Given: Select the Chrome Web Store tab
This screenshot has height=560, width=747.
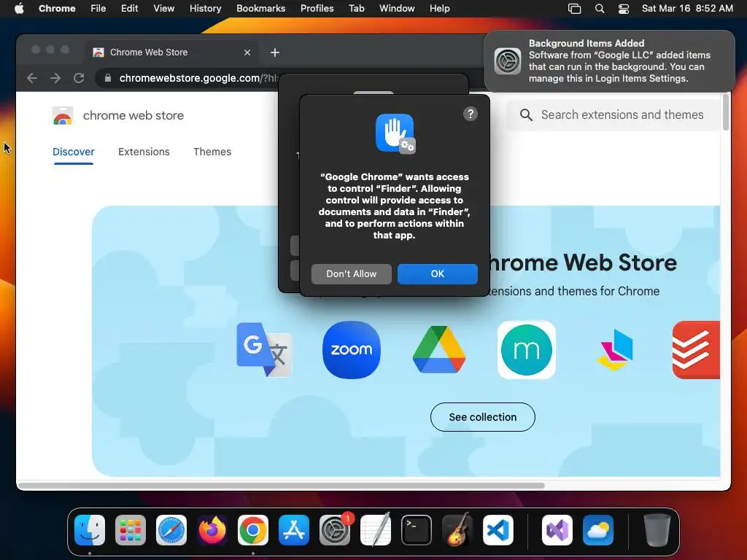Looking at the screenshot, I should point(171,52).
